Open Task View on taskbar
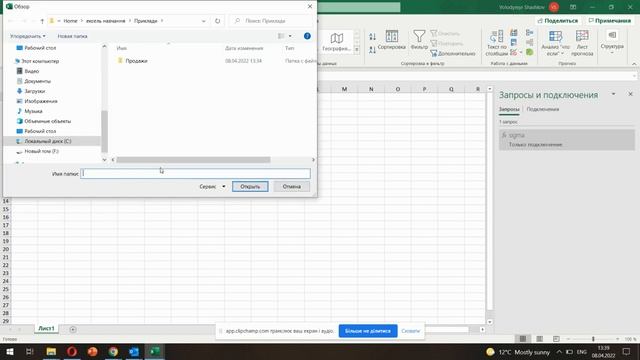Viewport: 640px width, 360px height. pyautogui.click(x=29, y=352)
